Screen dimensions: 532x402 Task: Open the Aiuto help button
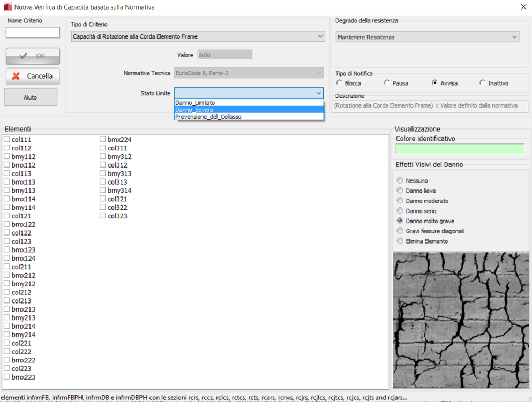(x=31, y=97)
